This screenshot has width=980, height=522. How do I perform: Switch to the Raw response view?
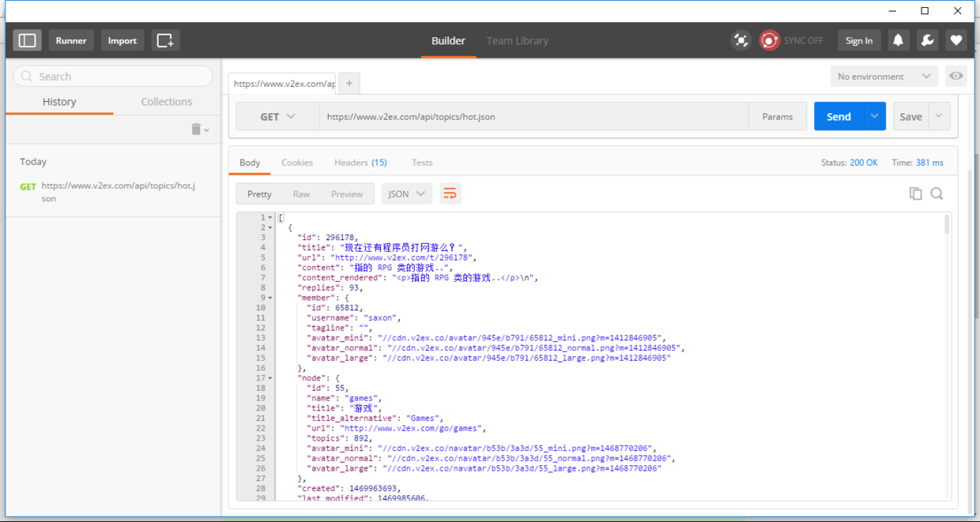click(301, 193)
